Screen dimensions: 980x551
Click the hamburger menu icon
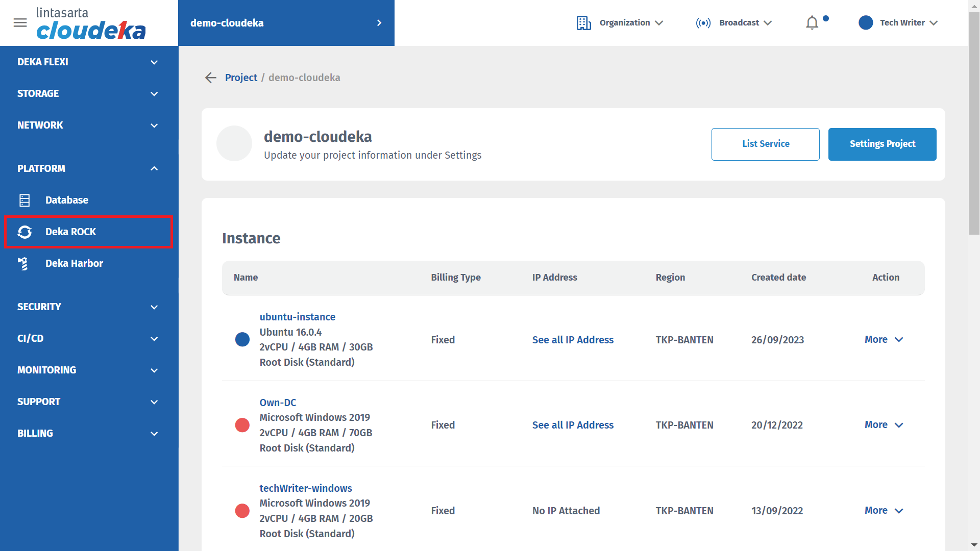[x=20, y=22]
